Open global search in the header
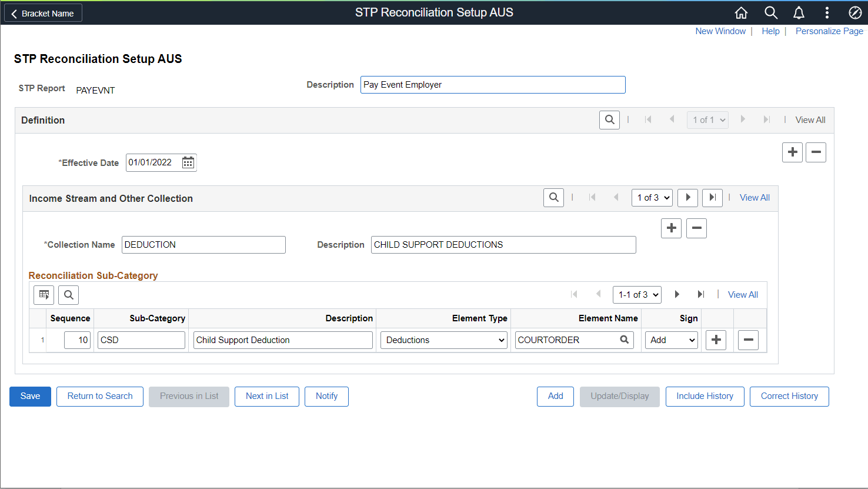Screen dimensions: 868x489 [x=771, y=12]
